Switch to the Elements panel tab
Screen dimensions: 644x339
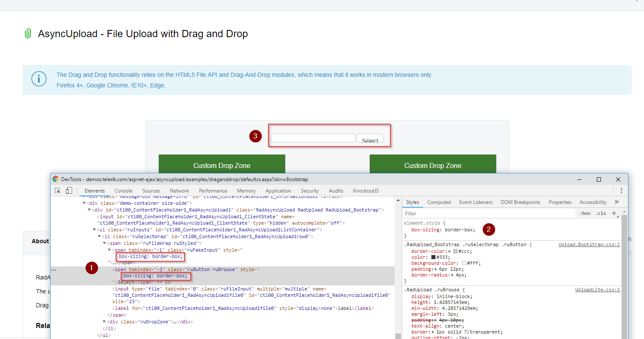[x=95, y=191]
